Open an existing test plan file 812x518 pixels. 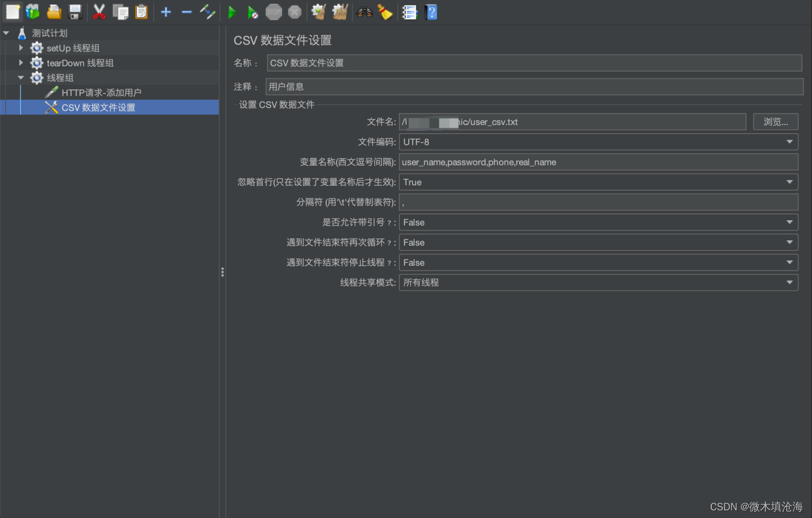(54, 12)
